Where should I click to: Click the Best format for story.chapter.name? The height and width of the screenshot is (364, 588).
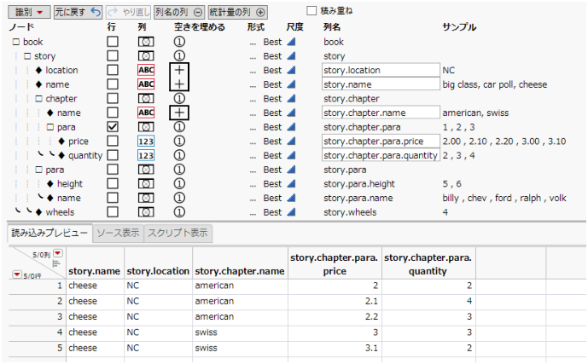coord(272,113)
